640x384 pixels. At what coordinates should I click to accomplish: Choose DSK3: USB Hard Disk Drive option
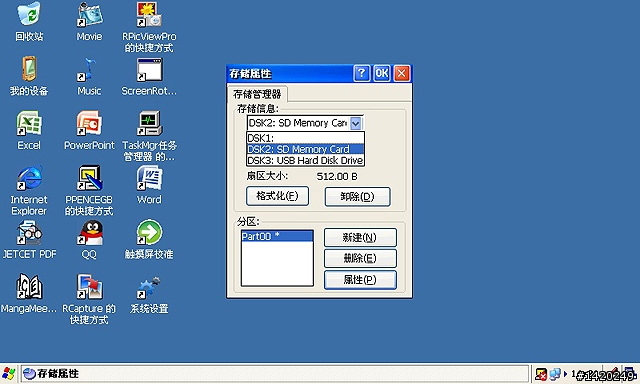point(305,160)
